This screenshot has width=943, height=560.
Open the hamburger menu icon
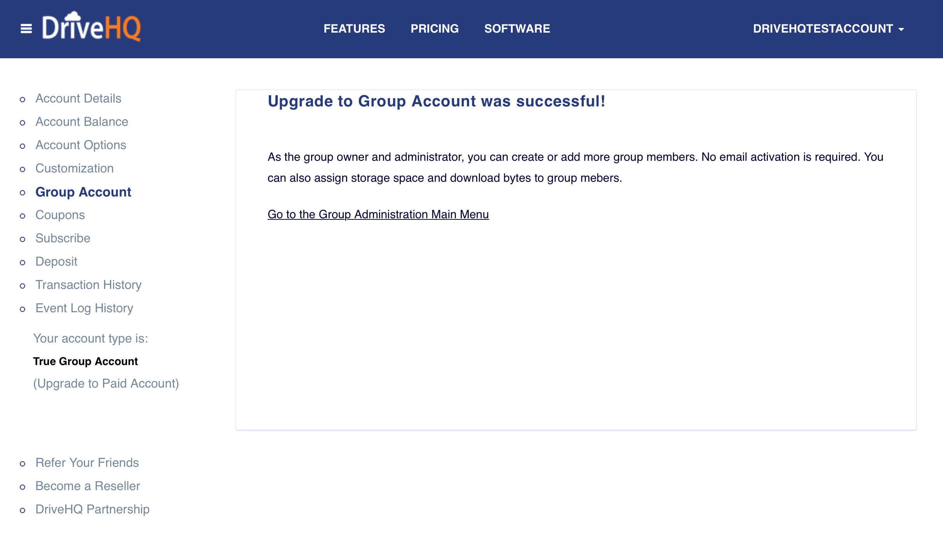click(x=26, y=29)
